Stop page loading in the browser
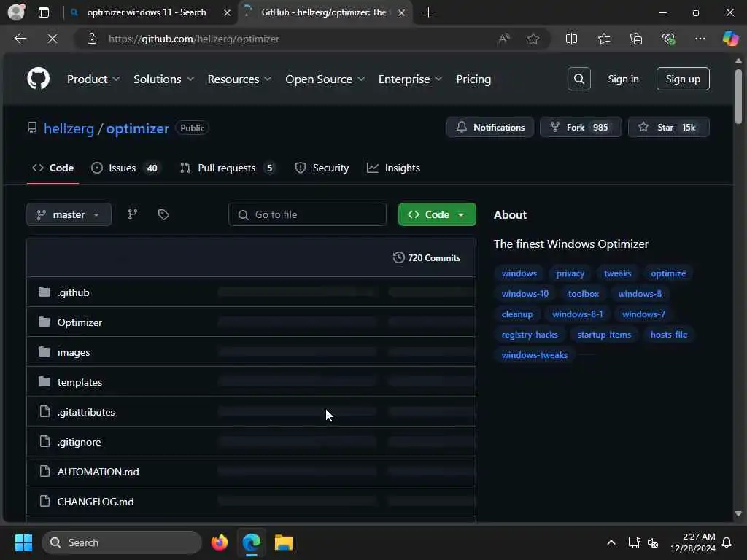Viewport: 747px width, 560px height. (x=53, y=39)
